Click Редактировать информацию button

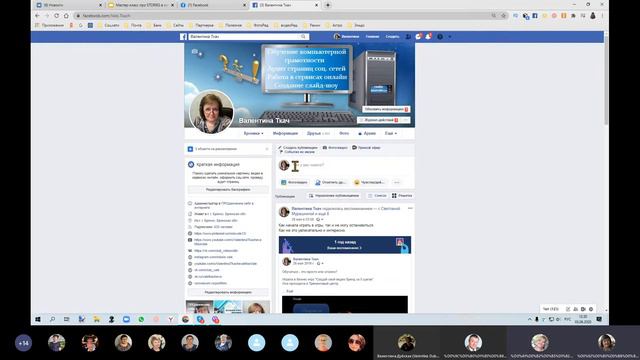click(228, 292)
